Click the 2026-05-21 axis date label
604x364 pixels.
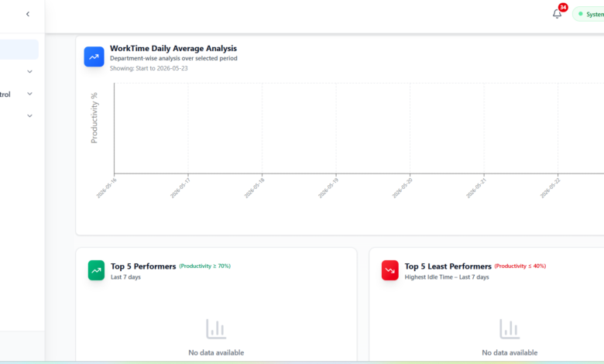[476, 188]
